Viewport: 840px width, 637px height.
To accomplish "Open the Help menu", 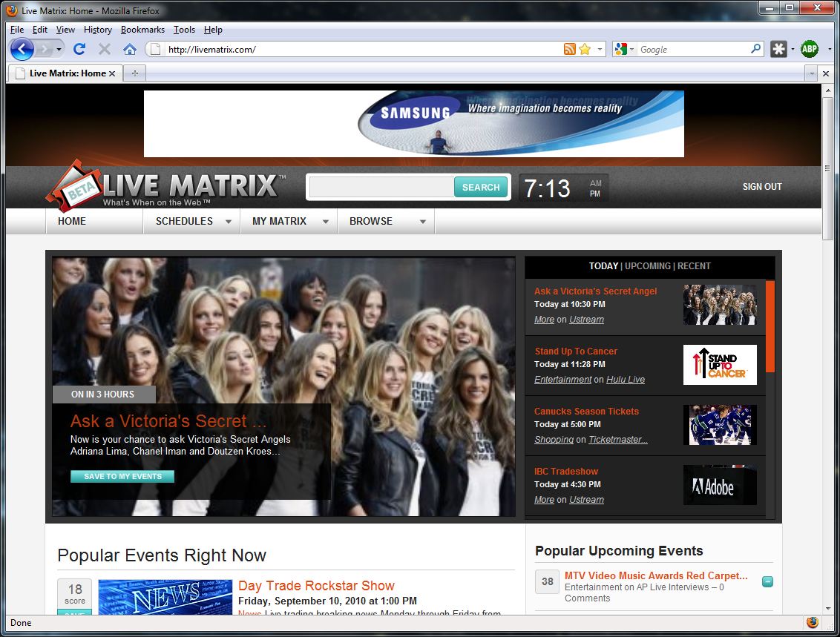I will coord(213,30).
